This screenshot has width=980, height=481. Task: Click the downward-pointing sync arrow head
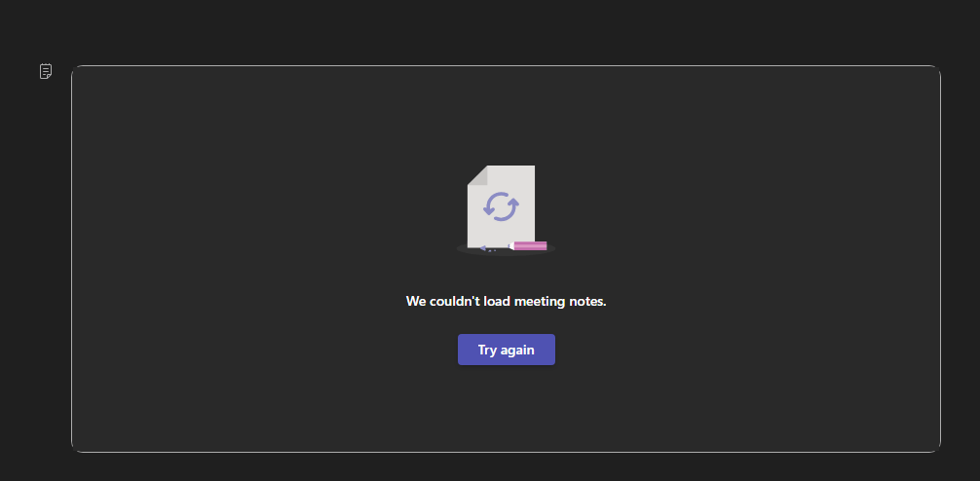488,210
